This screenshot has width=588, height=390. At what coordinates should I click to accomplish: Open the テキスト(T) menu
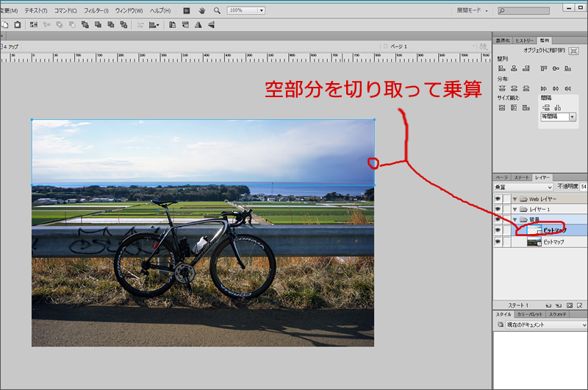click(x=36, y=10)
